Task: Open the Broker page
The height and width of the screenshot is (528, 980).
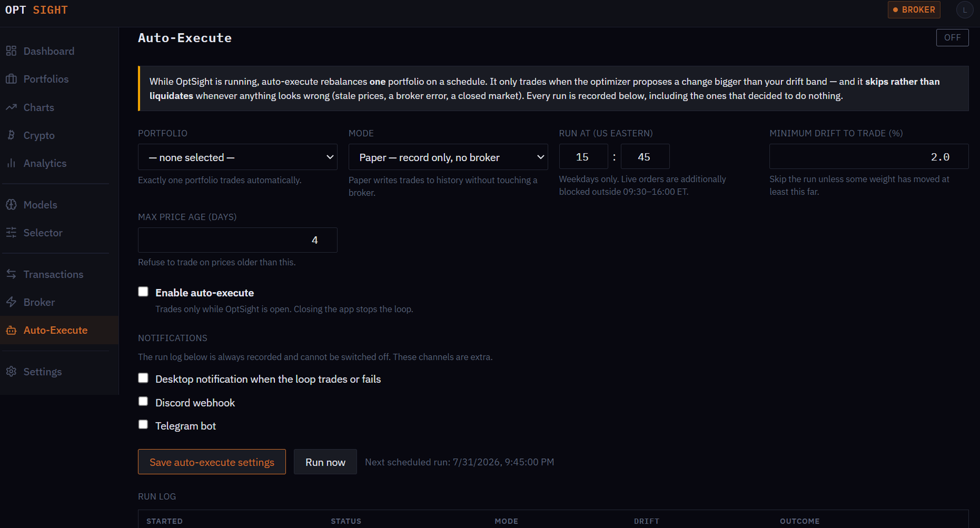Action: (59, 302)
